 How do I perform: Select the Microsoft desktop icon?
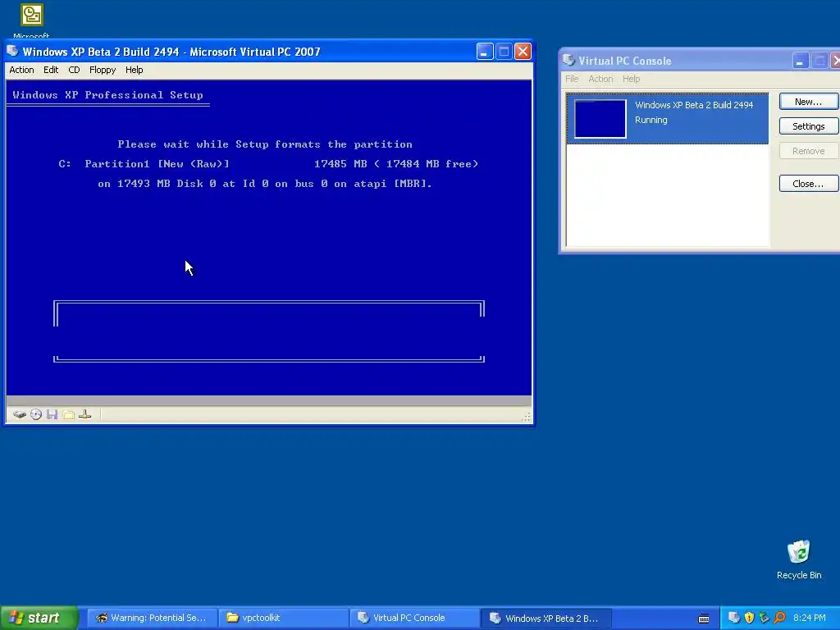[32, 21]
